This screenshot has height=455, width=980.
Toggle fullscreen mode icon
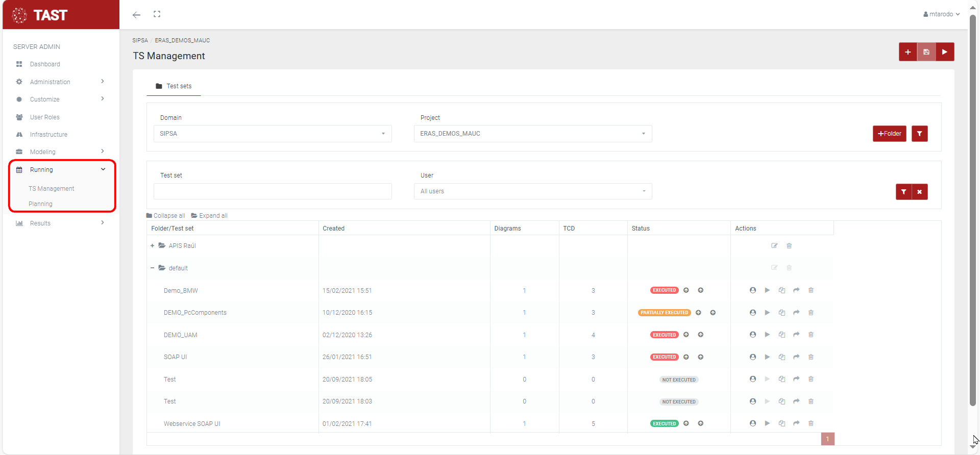tap(157, 14)
